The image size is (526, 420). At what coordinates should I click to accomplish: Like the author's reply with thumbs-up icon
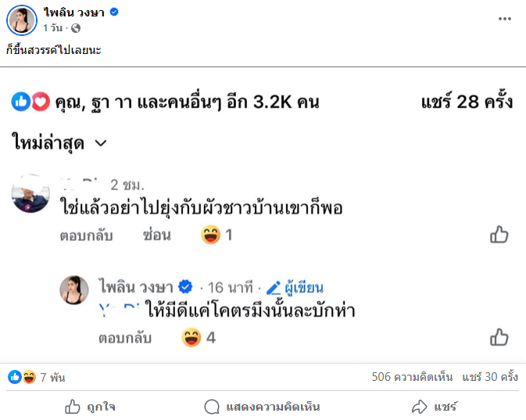tap(499, 338)
